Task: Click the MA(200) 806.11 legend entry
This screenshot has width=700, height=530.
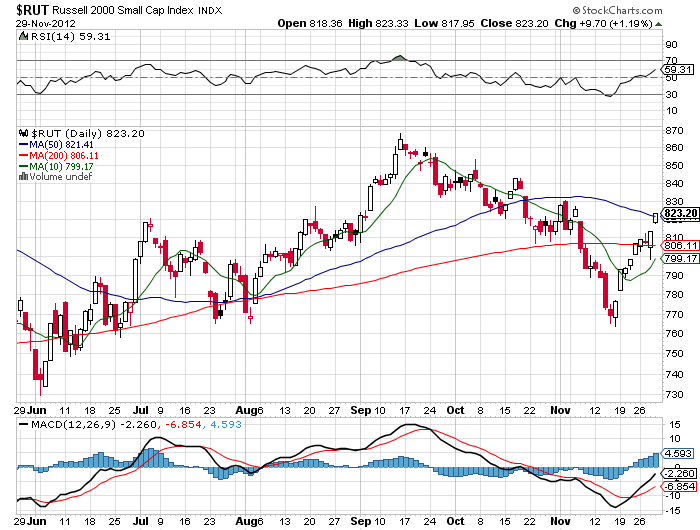Action: point(58,155)
